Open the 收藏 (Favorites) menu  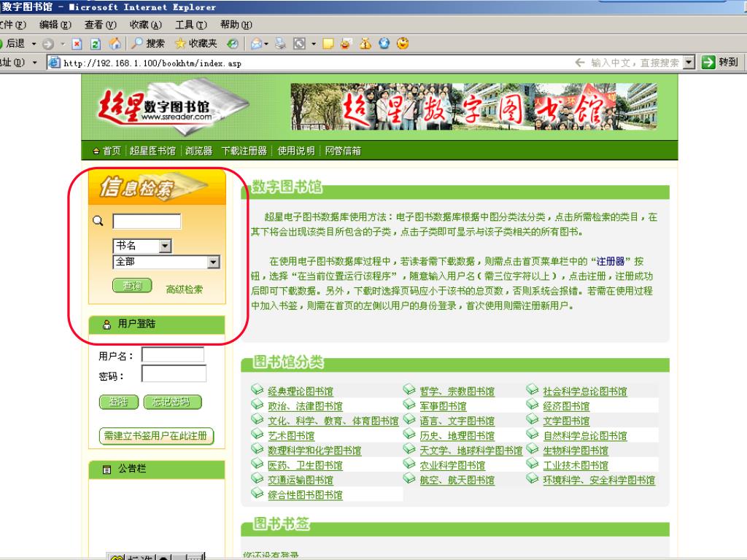(x=146, y=25)
